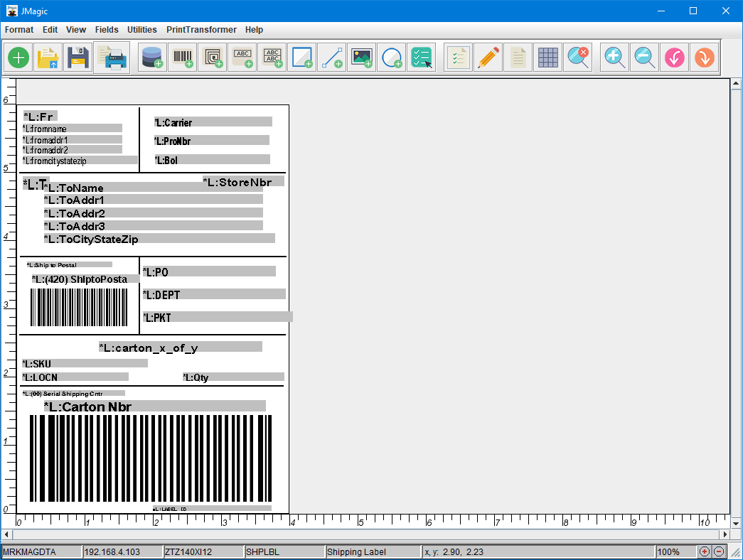Toggle the grid icon in the toolbar
Viewport: 743px width, 560px height.
[x=547, y=58]
